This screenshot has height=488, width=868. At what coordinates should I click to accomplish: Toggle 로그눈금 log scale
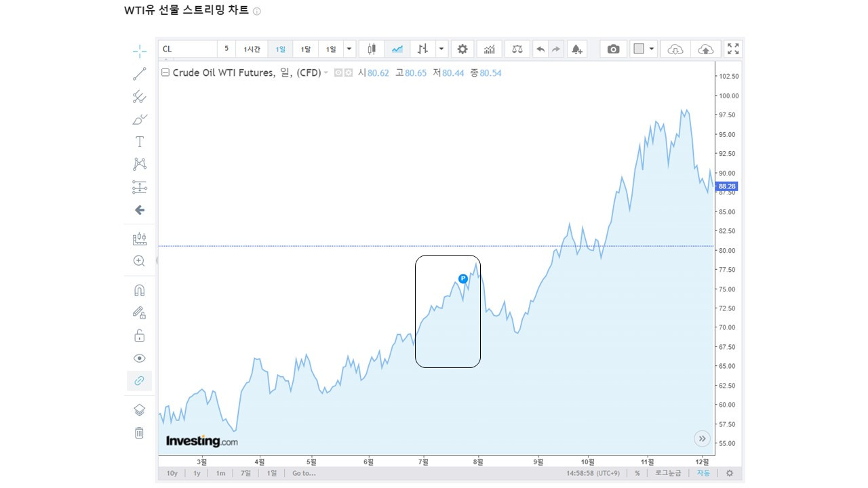click(x=669, y=473)
